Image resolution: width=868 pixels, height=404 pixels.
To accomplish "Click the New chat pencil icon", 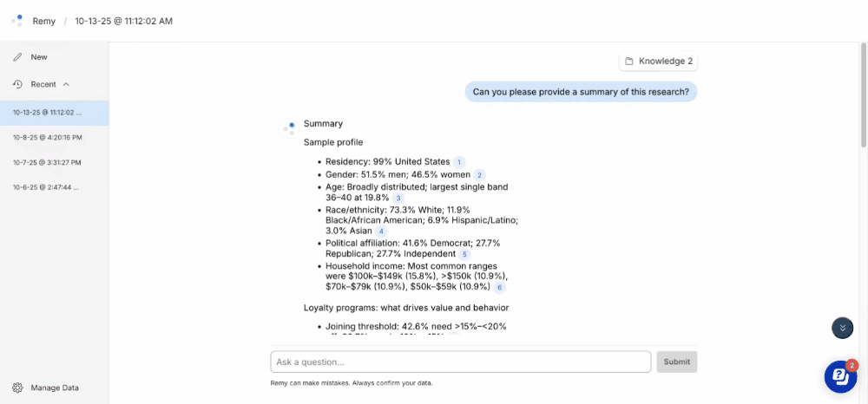I will point(17,57).
